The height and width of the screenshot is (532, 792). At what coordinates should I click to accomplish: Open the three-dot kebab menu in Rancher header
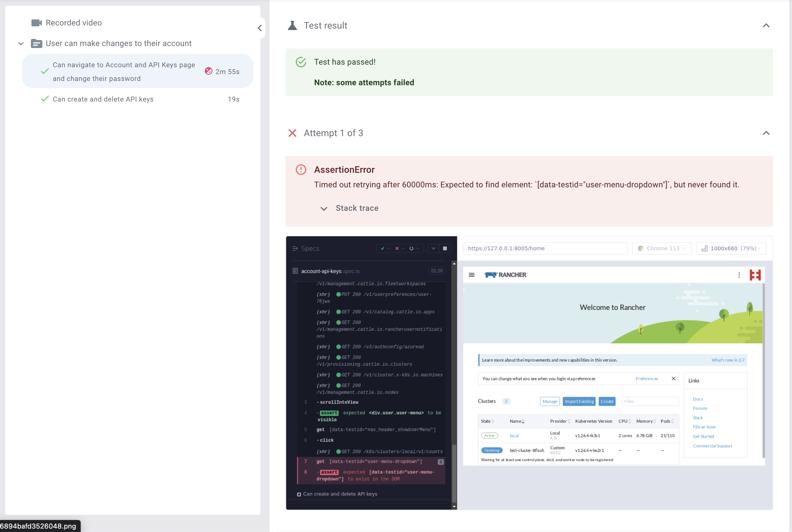[x=739, y=275]
